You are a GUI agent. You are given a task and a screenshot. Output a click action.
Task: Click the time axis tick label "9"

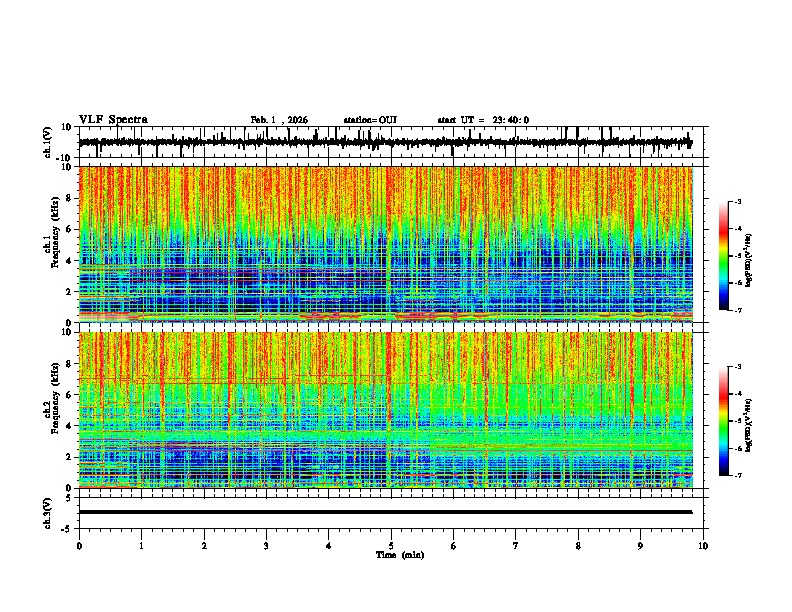click(640, 546)
